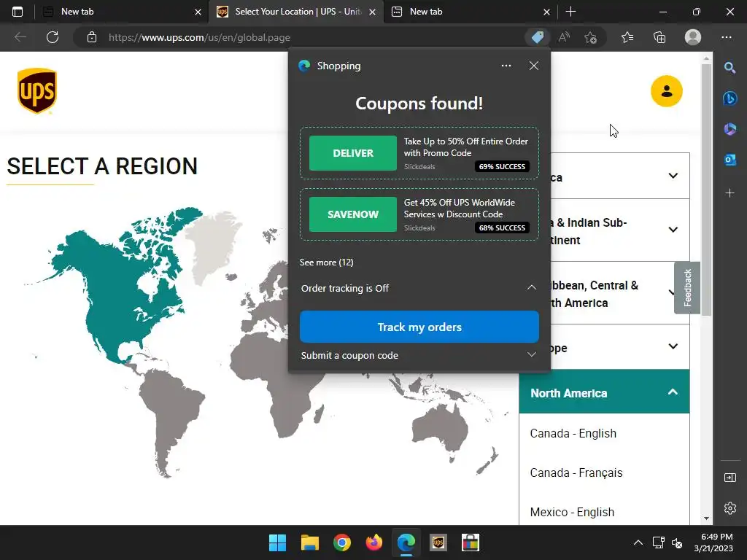The height and width of the screenshot is (560, 747).
Task: Click the network icon in system tray
Action: [x=659, y=542]
